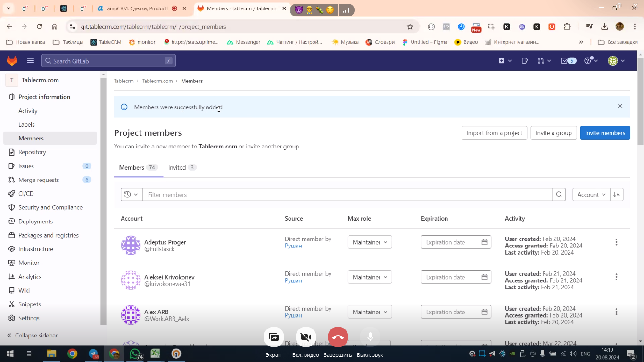The image size is (644, 362).
Task: Open Repository in sidebar
Action: click(x=50, y=152)
